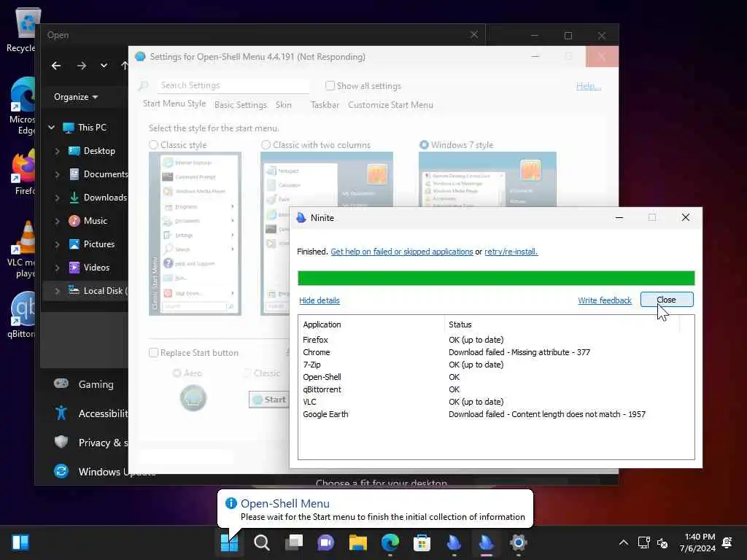The width and height of the screenshot is (747, 560).
Task: Open recent locations dropdown in Open dialog
Action: click(x=104, y=66)
